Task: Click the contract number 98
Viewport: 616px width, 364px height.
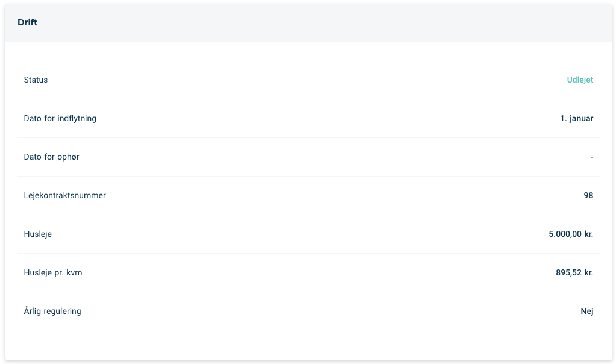Action: point(588,195)
